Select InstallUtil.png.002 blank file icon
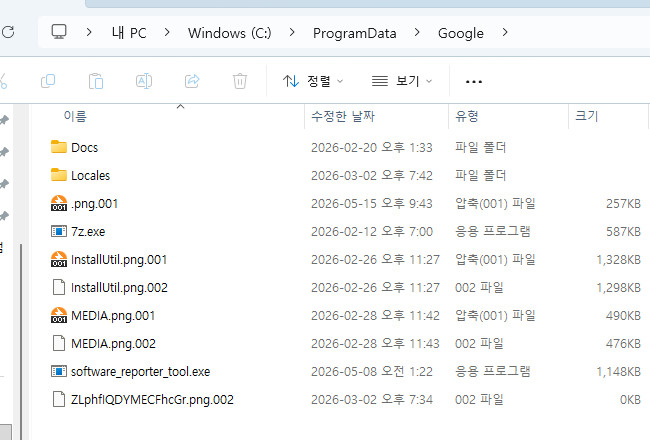Viewport: 650px width, 440px height. [x=59, y=287]
